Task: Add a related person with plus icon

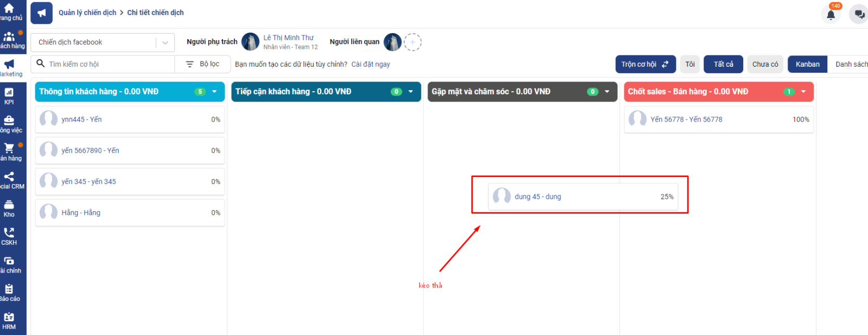Action: (x=412, y=42)
